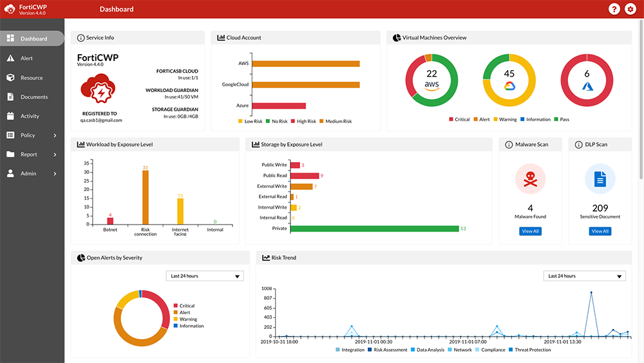The width and height of the screenshot is (644, 363).
Task: Click the Azure logo inside donut chart
Action: [x=587, y=86]
